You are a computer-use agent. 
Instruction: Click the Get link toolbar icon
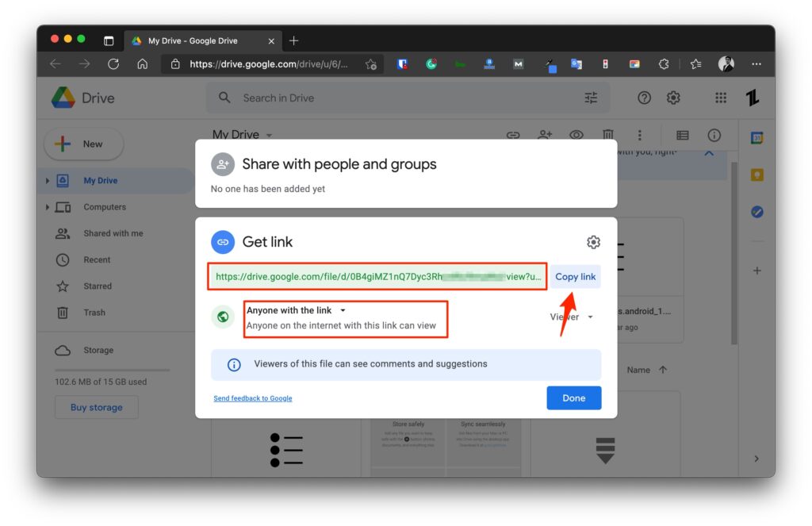pos(513,135)
